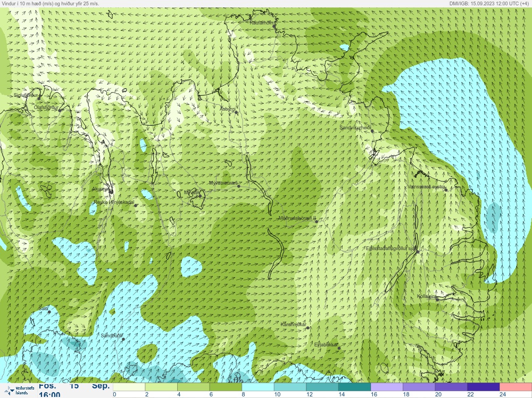Select the 6–8 m/s dark green swatch
The width and height of the screenshot is (532, 398).
point(226,387)
